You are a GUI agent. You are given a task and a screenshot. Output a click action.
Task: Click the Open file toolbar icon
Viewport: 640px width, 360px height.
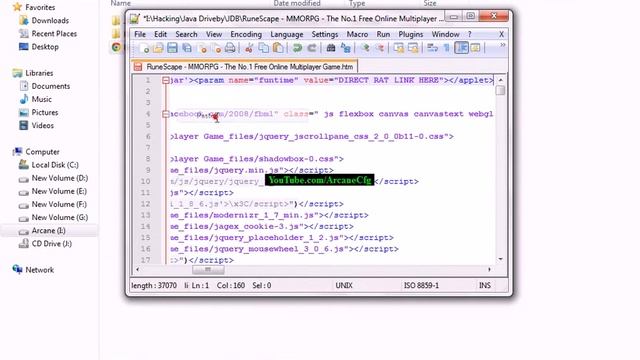tap(158, 48)
